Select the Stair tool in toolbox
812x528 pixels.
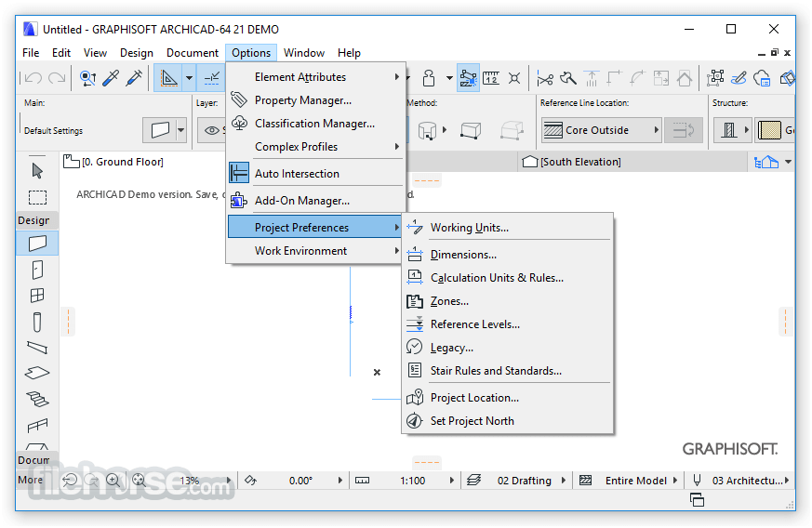coord(37,399)
